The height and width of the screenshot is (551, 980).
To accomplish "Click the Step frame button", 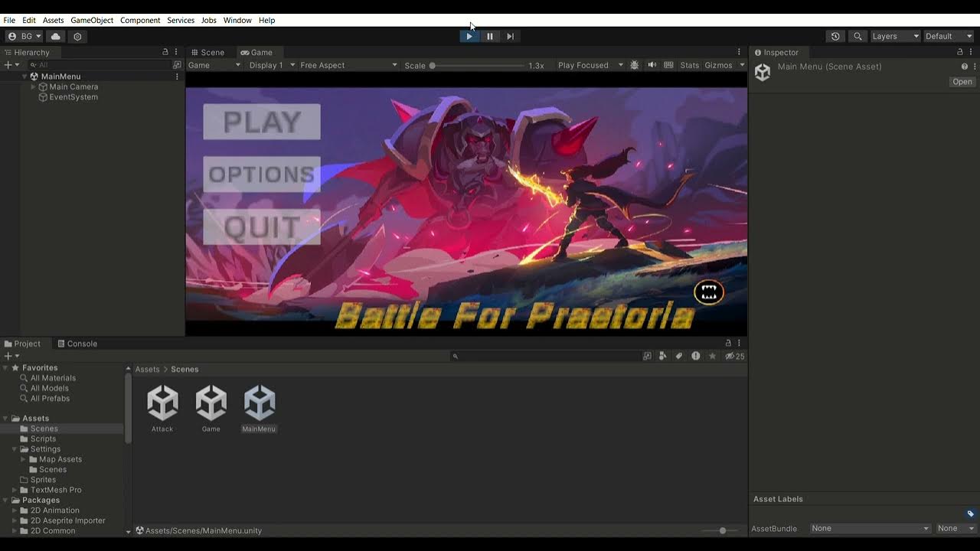I will pyautogui.click(x=511, y=36).
